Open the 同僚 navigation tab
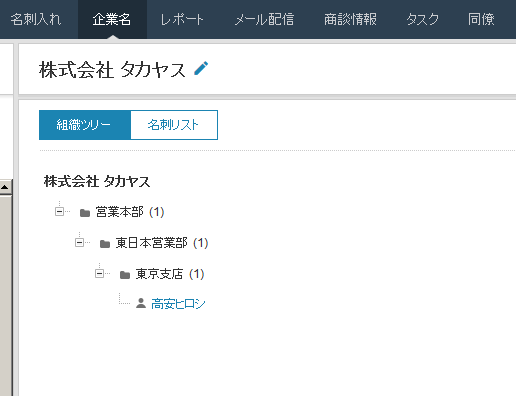The width and height of the screenshot is (516, 396). (x=481, y=19)
